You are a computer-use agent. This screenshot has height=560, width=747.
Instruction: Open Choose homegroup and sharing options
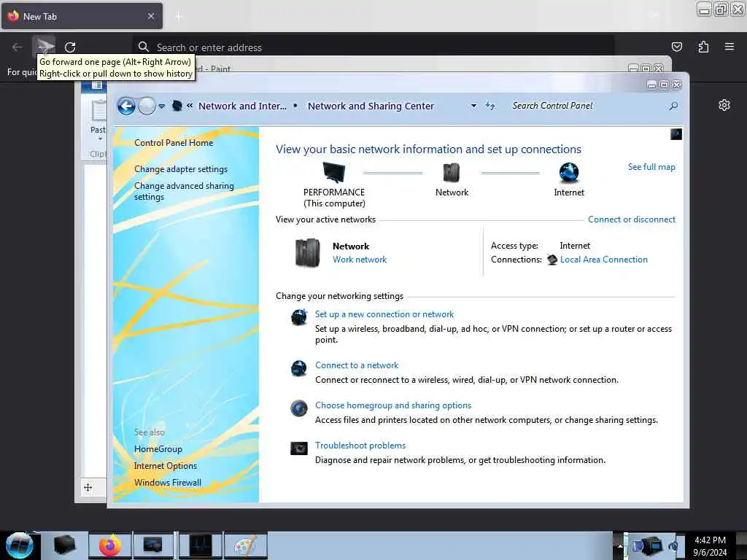tap(393, 405)
